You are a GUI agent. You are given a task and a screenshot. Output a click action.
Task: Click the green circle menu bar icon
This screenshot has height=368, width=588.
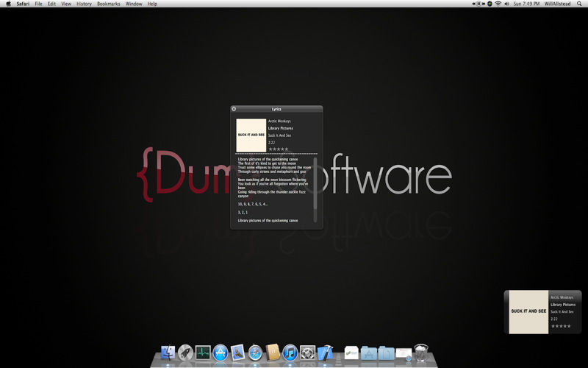(490, 4)
